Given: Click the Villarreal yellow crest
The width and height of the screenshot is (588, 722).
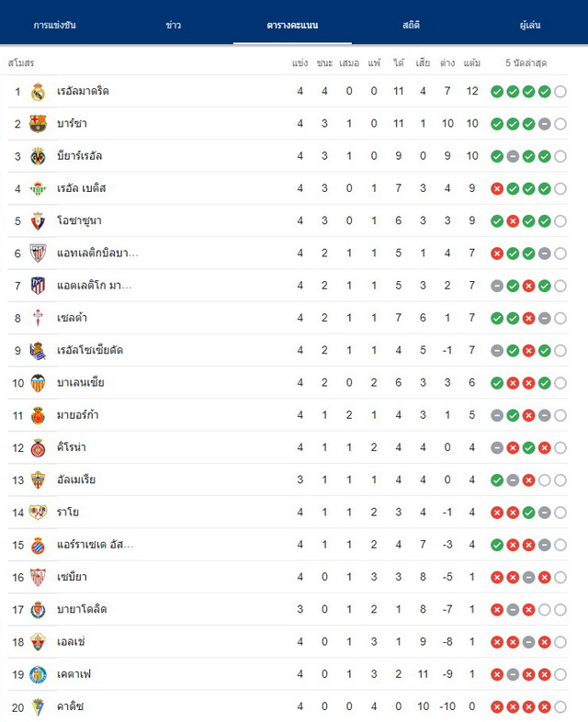Looking at the screenshot, I should click(x=38, y=156).
